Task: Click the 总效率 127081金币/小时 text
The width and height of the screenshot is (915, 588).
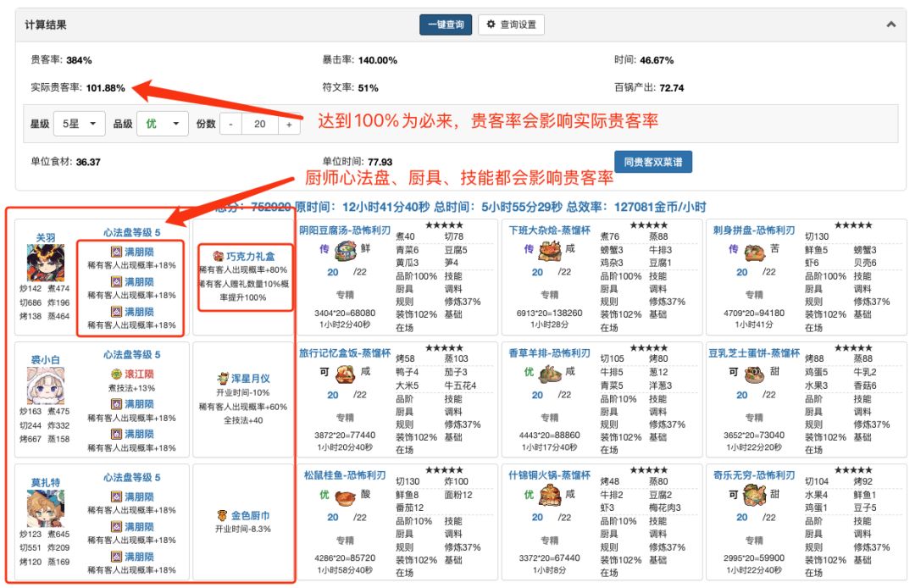Action: coord(636,207)
